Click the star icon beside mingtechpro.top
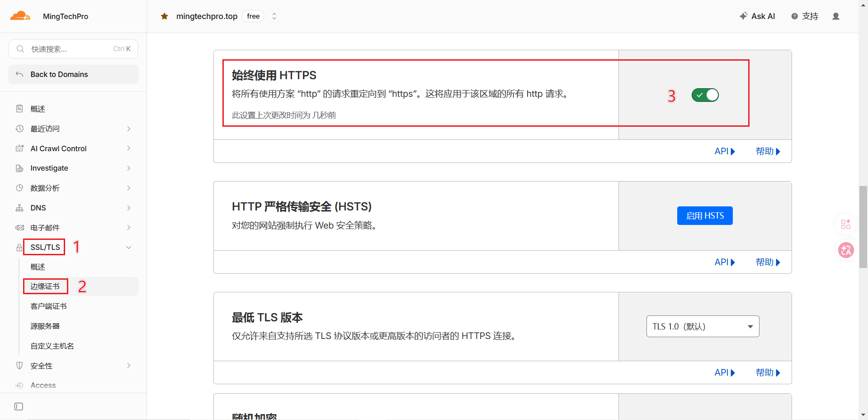 click(x=165, y=16)
